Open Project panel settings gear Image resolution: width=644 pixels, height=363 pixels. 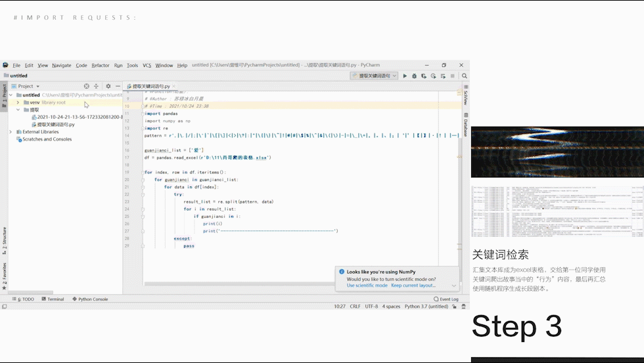[108, 86]
